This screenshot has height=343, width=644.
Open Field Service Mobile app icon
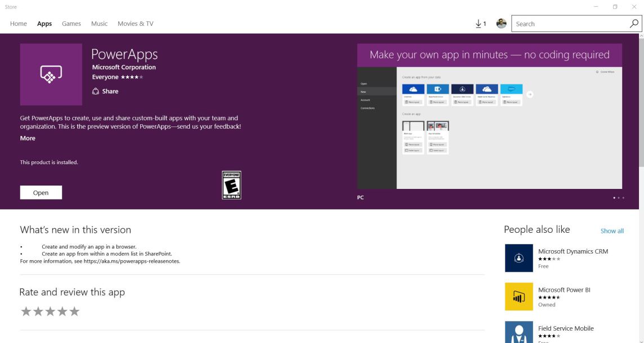[518, 332]
